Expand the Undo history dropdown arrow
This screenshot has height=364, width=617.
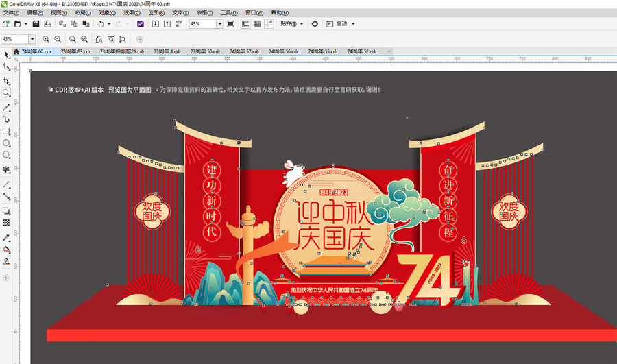pos(109,24)
